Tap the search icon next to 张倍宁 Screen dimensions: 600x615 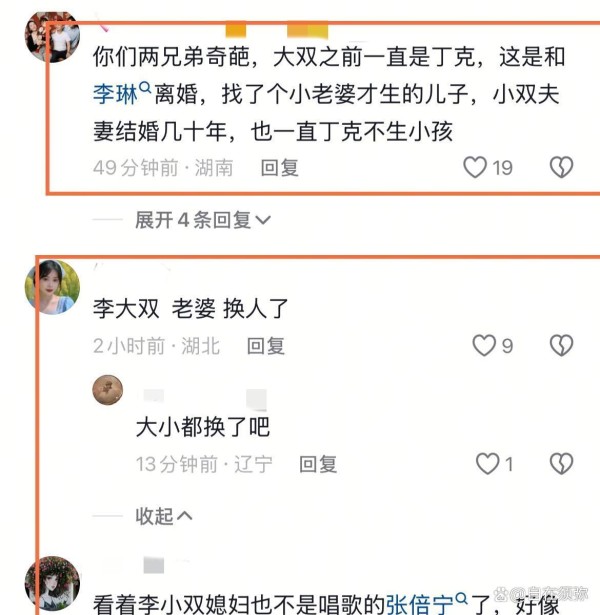tap(462, 598)
